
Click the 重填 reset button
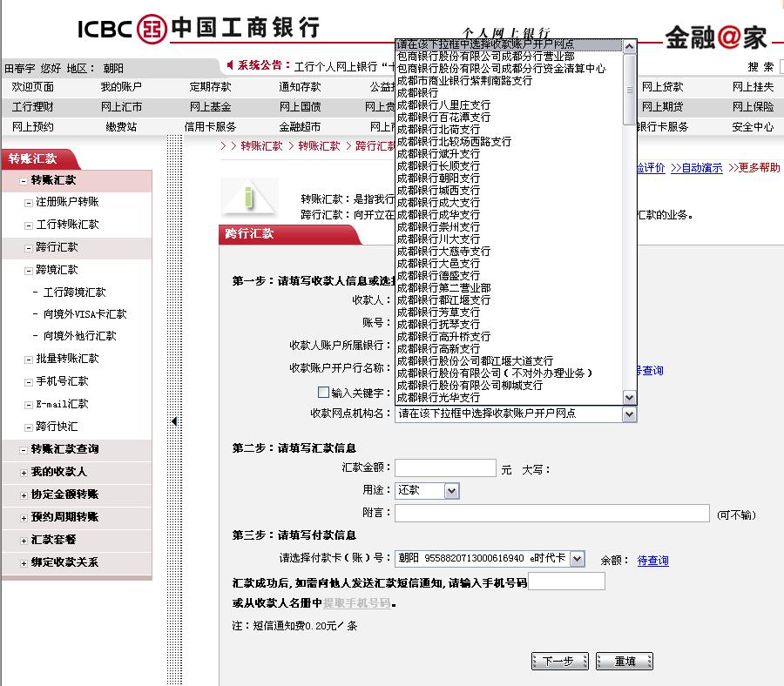pos(625,661)
